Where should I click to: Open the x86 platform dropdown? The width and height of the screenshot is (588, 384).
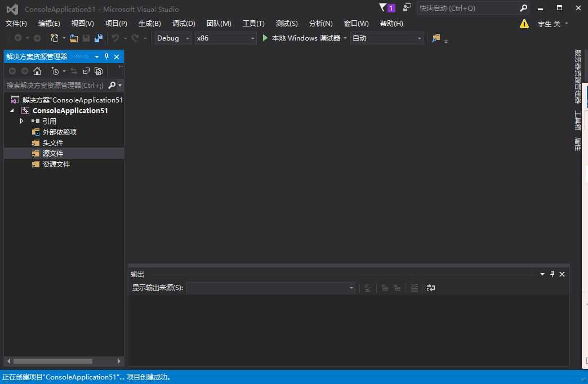pyautogui.click(x=225, y=38)
